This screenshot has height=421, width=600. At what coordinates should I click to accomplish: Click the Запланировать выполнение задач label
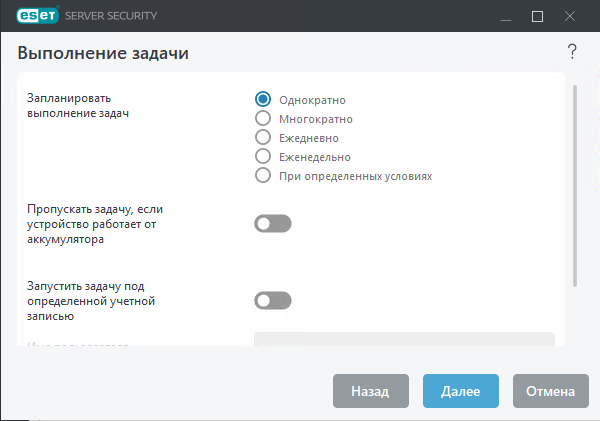tap(78, 106)
